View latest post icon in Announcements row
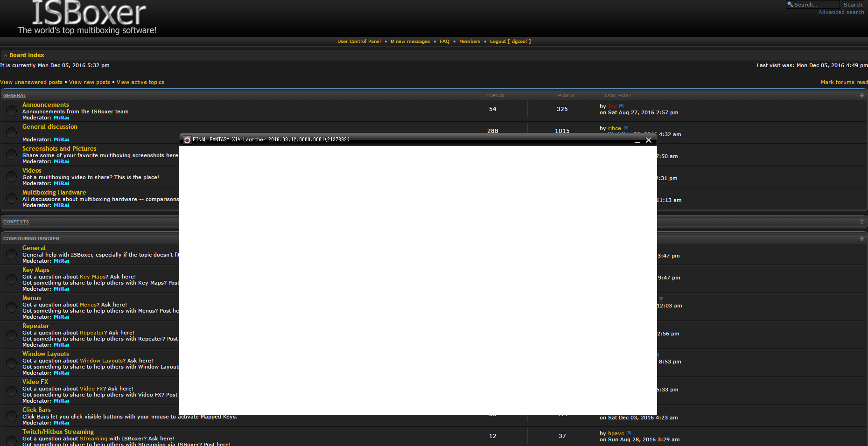This screenshot has width=868, height=446. tap(621, 106)
